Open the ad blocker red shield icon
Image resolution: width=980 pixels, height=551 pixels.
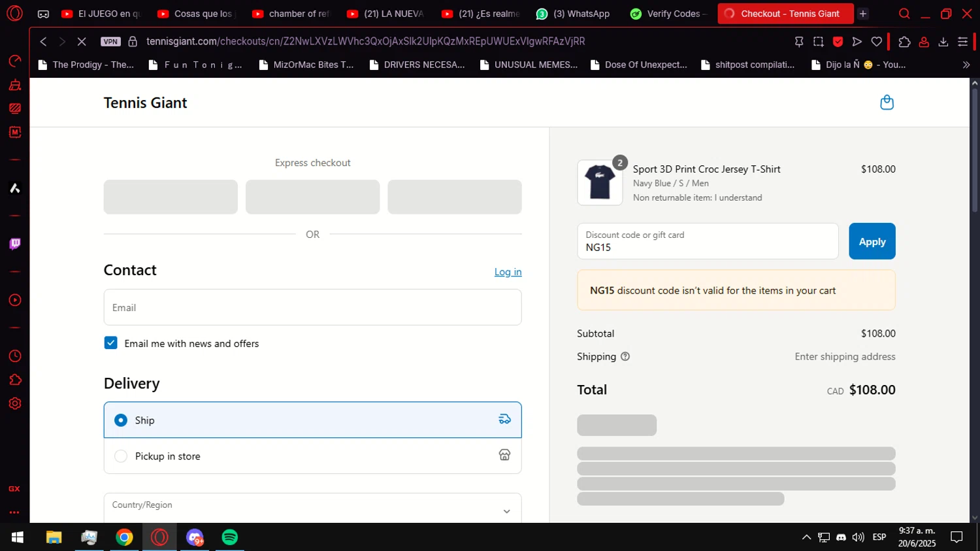[838, 41]
